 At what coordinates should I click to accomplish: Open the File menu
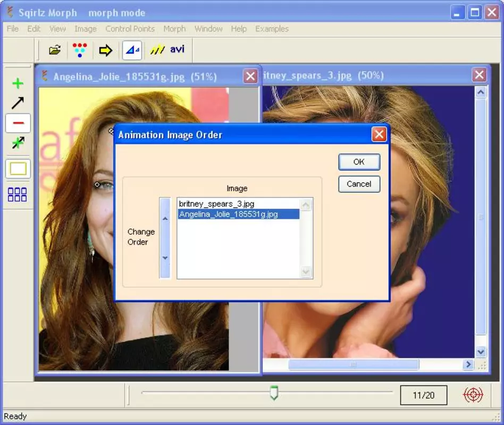pyautogui.click(x=13, y=29)
